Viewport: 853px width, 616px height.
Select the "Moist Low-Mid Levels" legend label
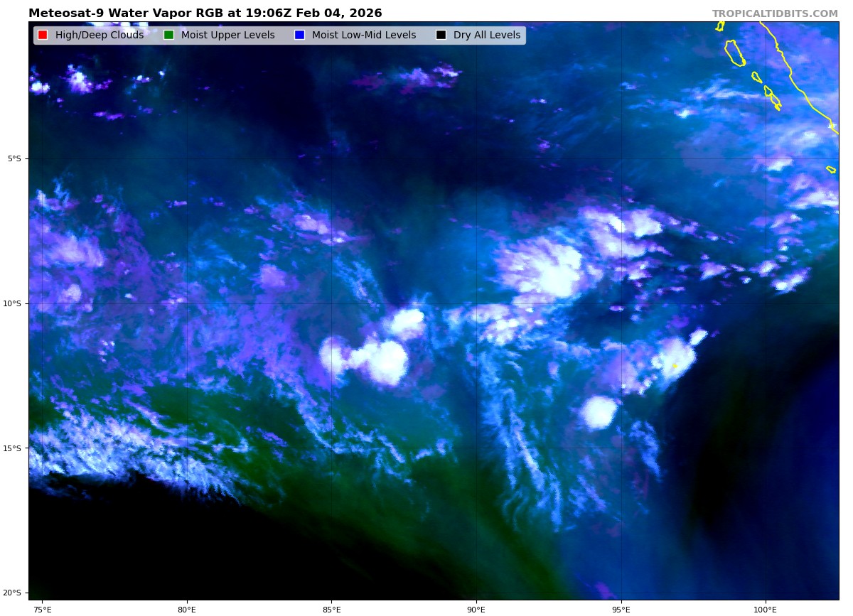pos(364,36)
